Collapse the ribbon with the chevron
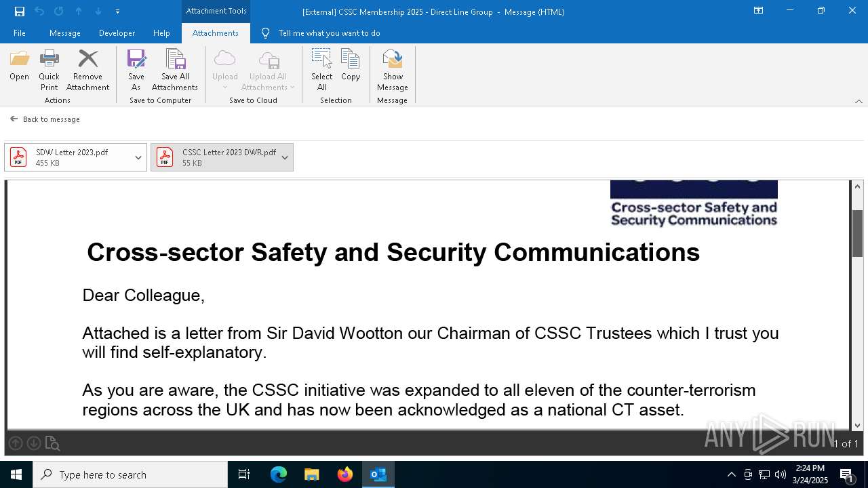868x488 pixels. [859, 101]
